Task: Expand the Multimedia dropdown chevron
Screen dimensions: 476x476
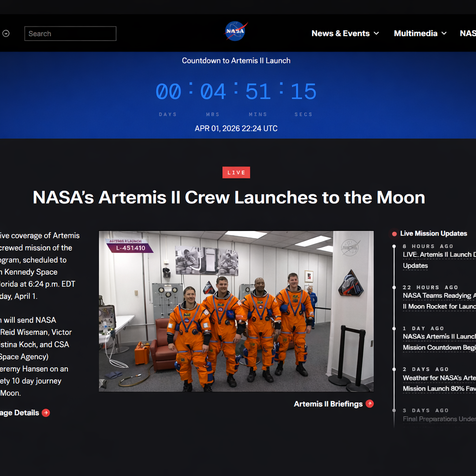Action: tap(444, 33)
